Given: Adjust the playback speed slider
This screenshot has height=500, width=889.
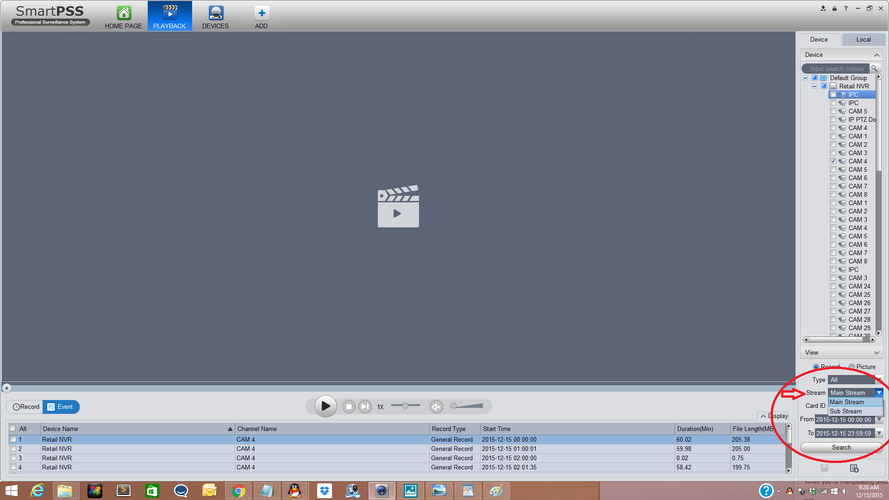Looking at the screenshot, I should click(x=405, y=405).
